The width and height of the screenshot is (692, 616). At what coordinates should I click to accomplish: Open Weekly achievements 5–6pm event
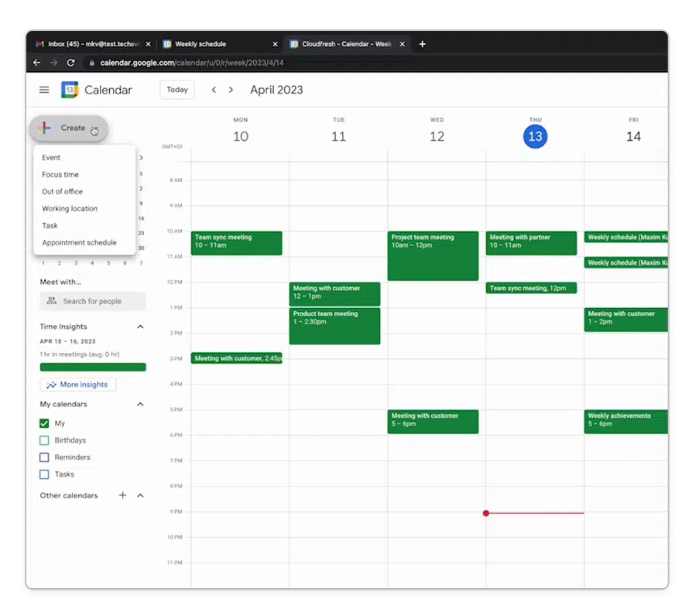click(625, 422)
